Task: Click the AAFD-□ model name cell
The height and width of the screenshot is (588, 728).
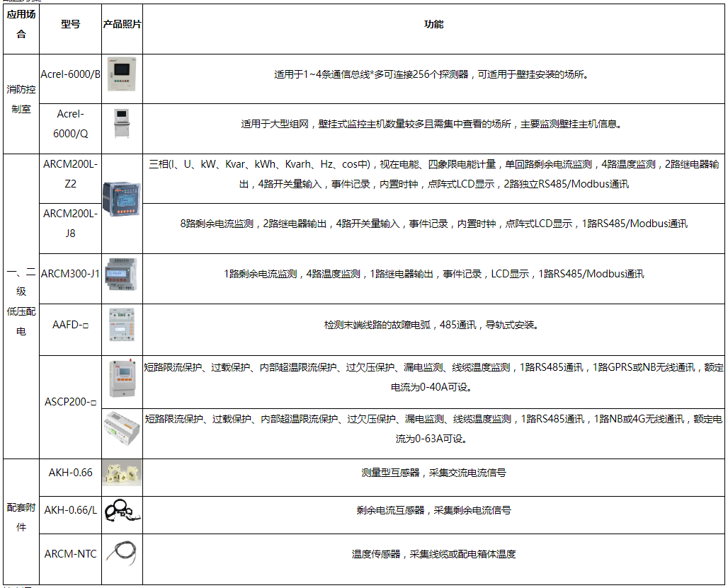Action: click(71, 330)
